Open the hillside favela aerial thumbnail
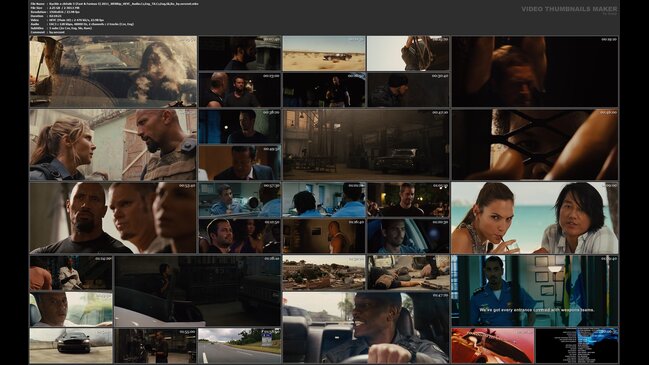The height and width of the screenshot is (365, 649). 324,273
